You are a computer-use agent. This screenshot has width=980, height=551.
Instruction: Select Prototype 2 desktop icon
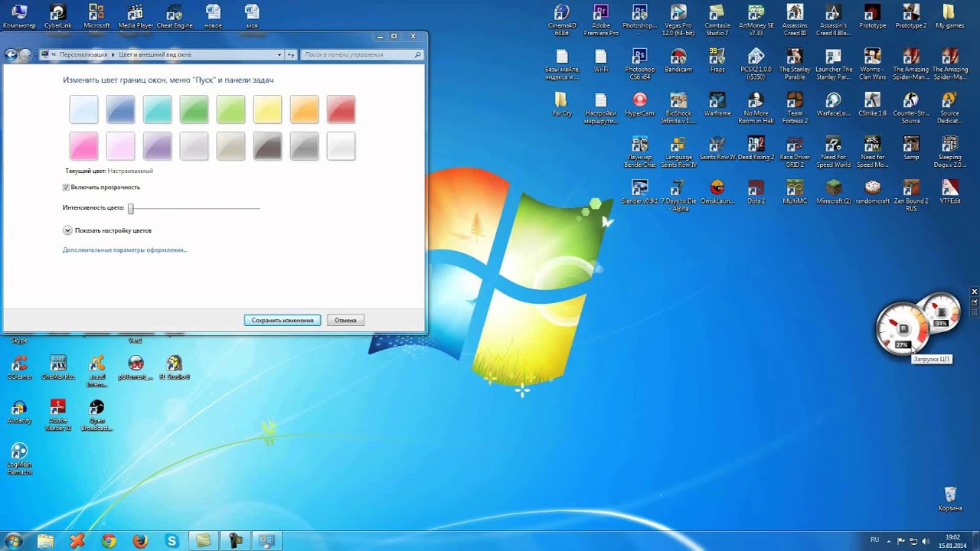911,15
